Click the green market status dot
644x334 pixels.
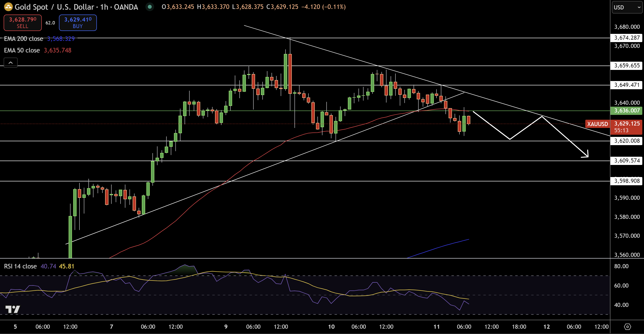(x=150, y=7)
